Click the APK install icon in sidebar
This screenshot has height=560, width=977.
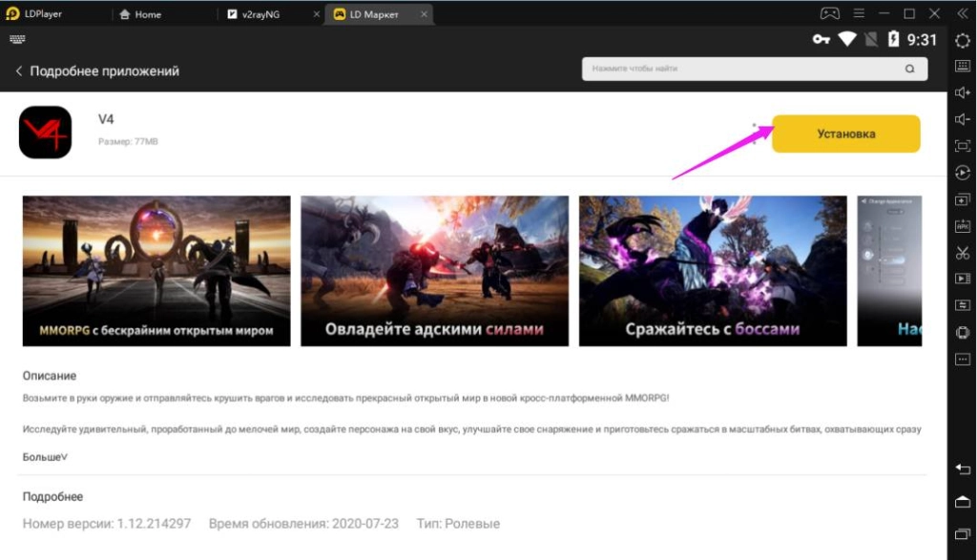(x=963, y=226)
